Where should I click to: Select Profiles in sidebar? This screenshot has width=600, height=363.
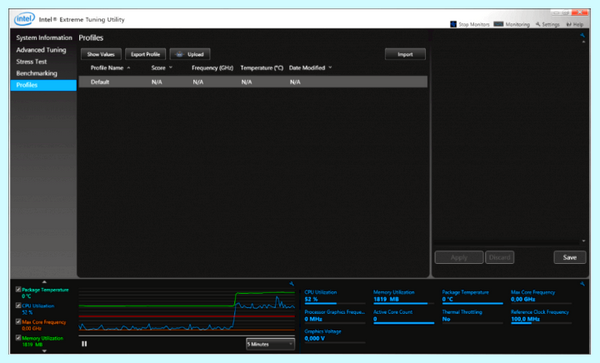[44, 85]
